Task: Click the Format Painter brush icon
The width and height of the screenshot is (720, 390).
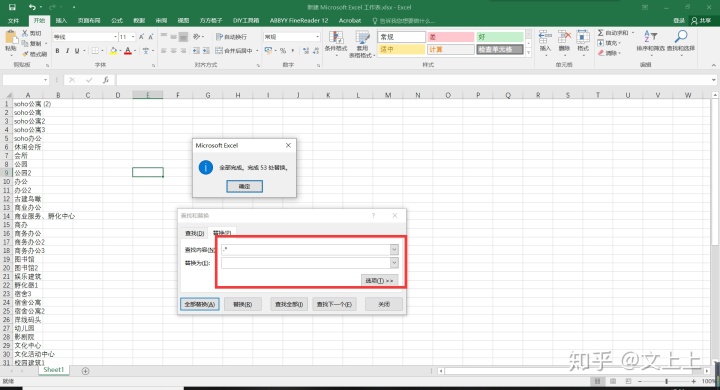Action: click(25, 54)
